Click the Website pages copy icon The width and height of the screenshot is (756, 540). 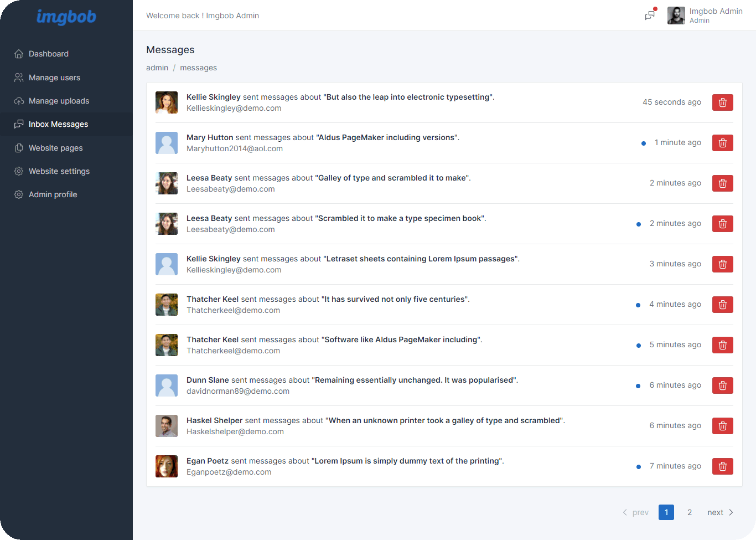pos(19,148)
